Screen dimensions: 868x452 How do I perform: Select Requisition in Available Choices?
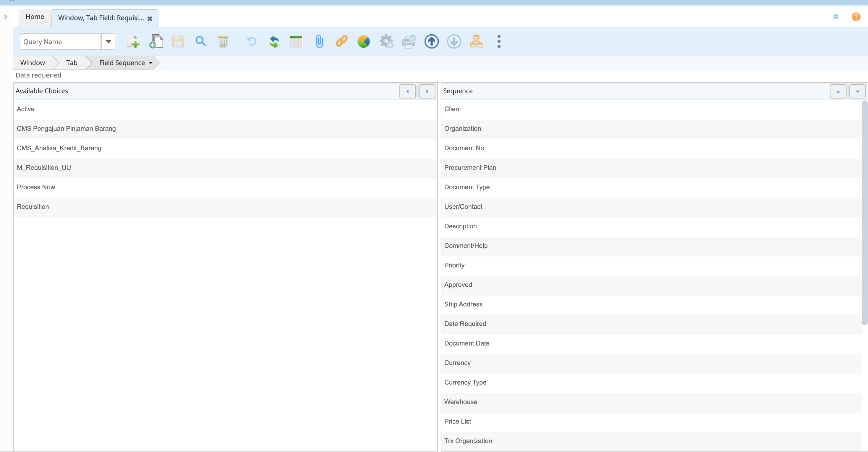(225, 207)
